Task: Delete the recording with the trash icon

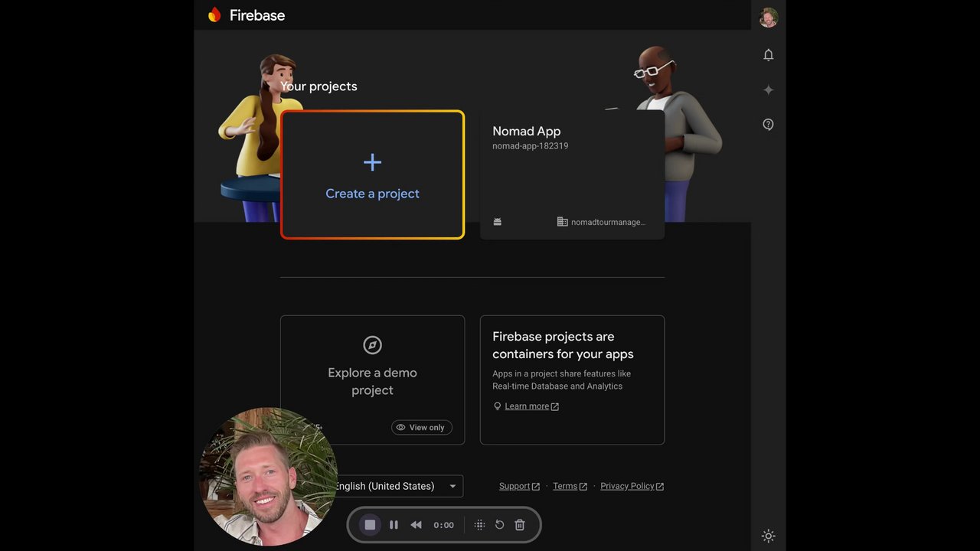Action: point(520,525)
